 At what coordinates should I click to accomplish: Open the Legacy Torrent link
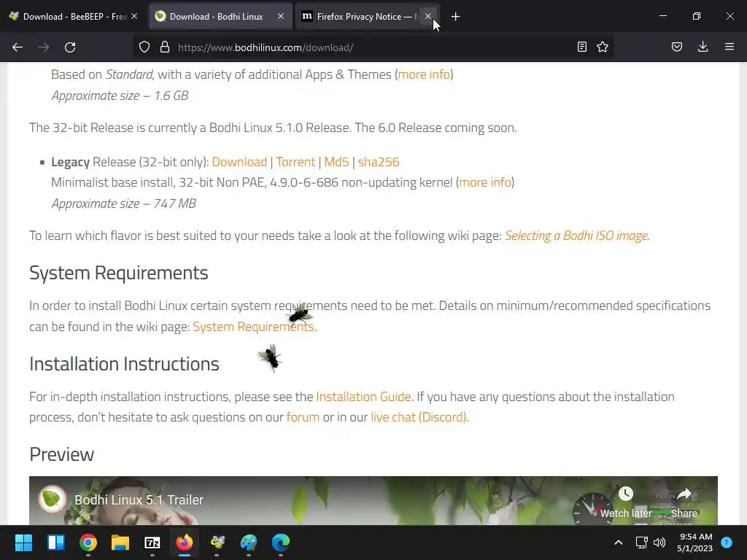tap(295, 162)
